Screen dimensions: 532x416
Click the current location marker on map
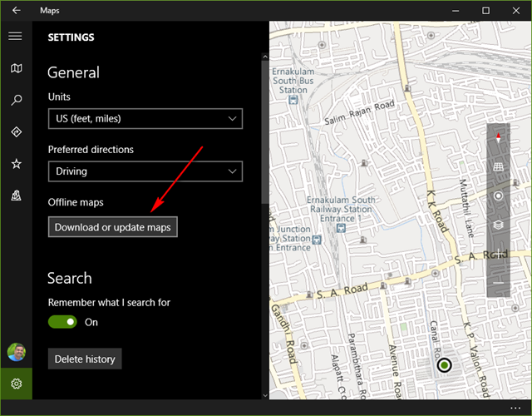[x=444, y=365]
